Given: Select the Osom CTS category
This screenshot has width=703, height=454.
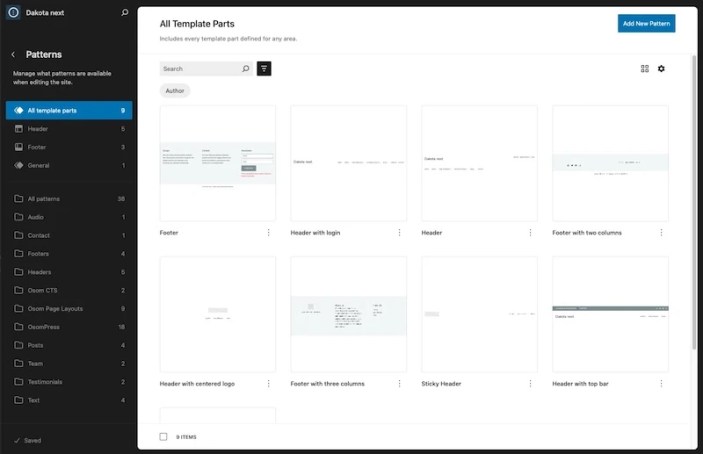Looking at the screenshot, I should pyautogui.click(x=69, y=290).
